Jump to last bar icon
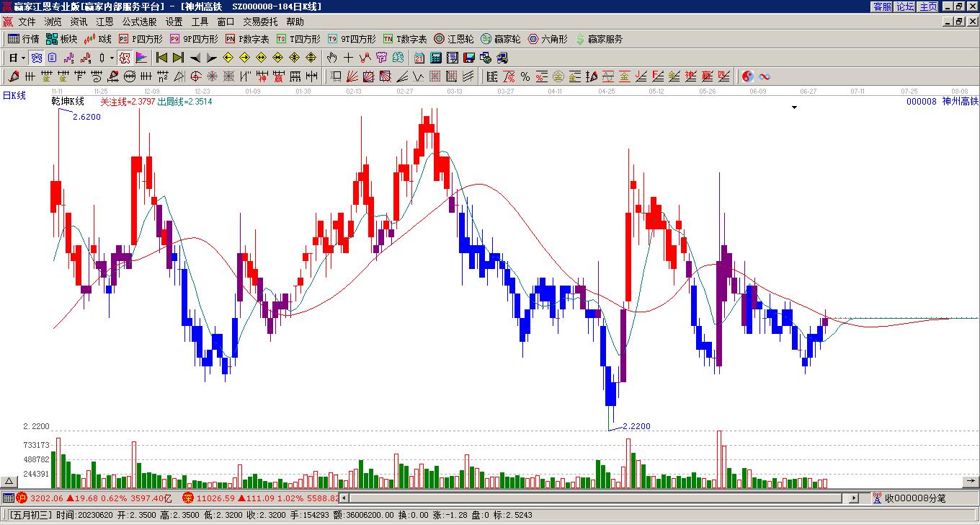Viewport: 980px width, 525px height. 178,58
